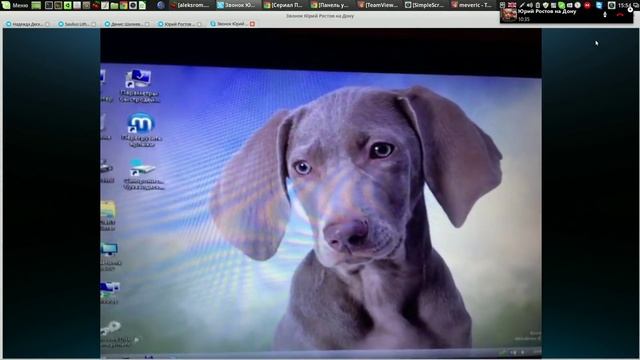Close the Звонок Юрий call tab
Image resolution: width=640 pixels, height=360 pixels.
tap(252, 24)
